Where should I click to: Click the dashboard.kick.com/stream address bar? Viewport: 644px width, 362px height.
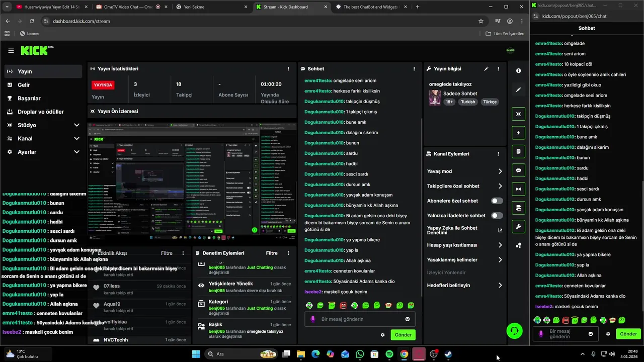tap(261, 21)
